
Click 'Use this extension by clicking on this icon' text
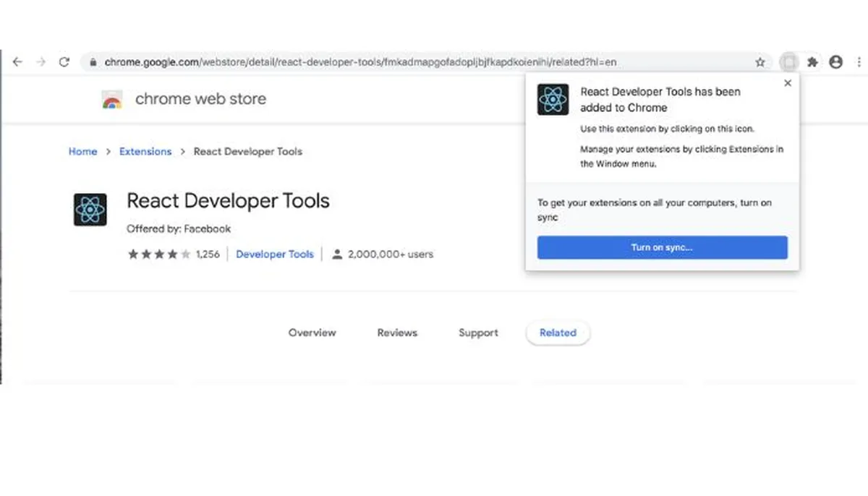click(x=668, y=129)
